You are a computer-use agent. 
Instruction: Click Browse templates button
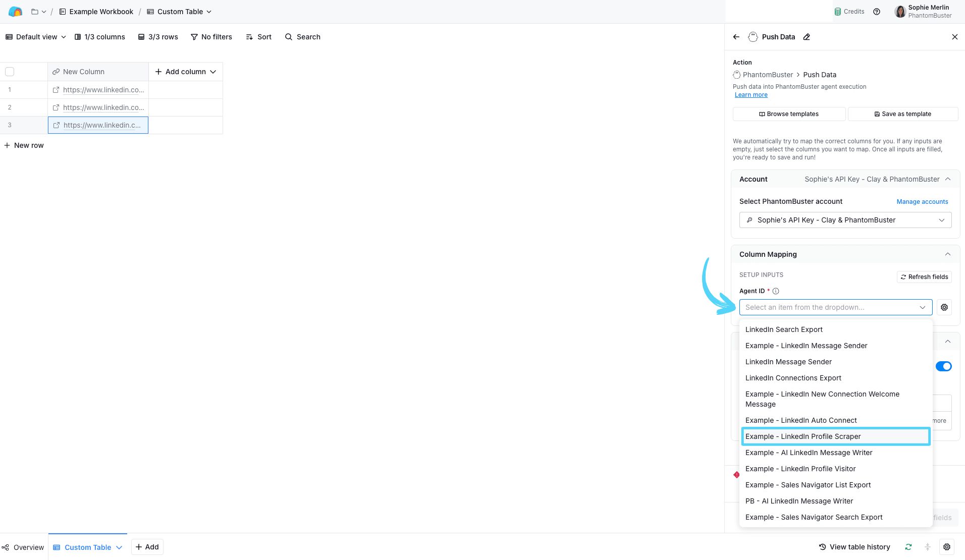(789, 114)
